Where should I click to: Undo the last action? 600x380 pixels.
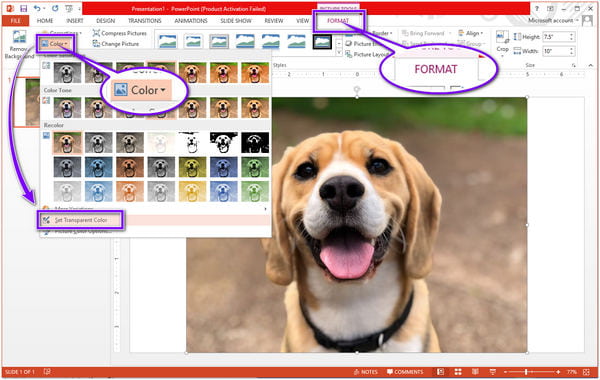coord(37,8)
